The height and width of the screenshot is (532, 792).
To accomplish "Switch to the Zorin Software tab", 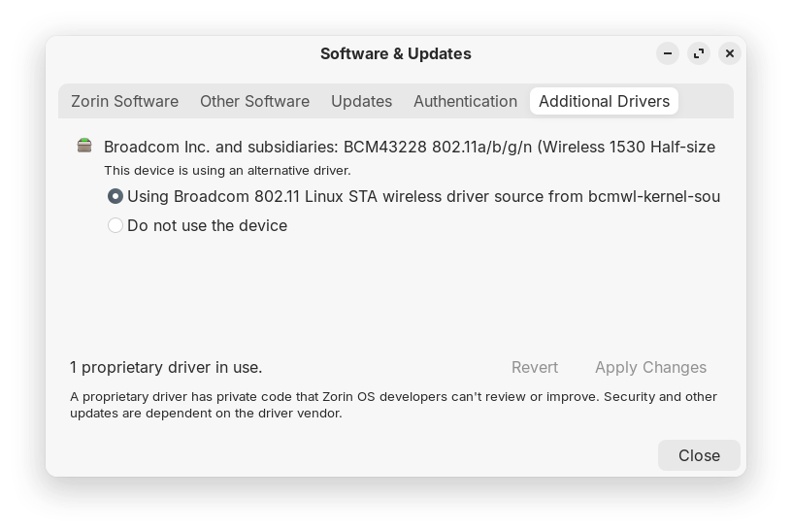I will pyautogui.click(x=124, y=101).
